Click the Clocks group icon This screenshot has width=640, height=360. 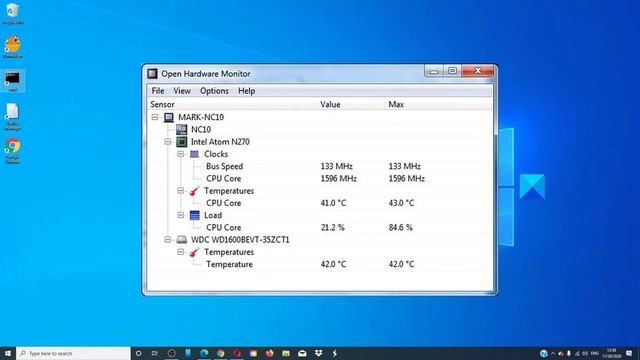click(x=194, y=154)
